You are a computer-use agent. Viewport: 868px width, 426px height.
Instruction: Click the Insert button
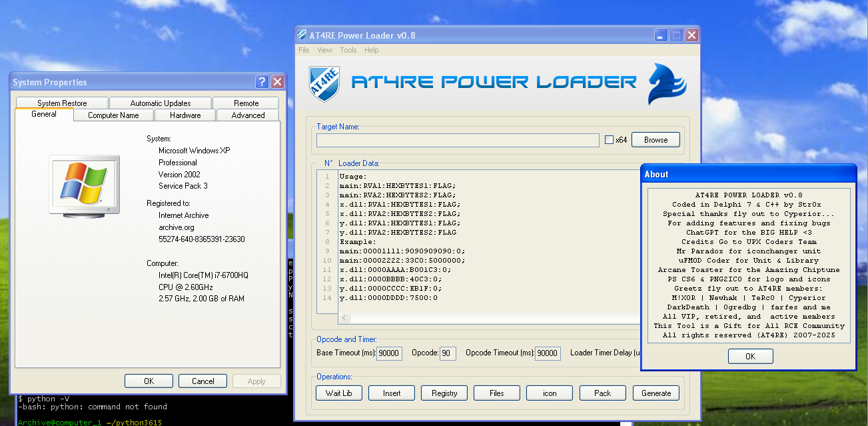(x=392, y=393)
